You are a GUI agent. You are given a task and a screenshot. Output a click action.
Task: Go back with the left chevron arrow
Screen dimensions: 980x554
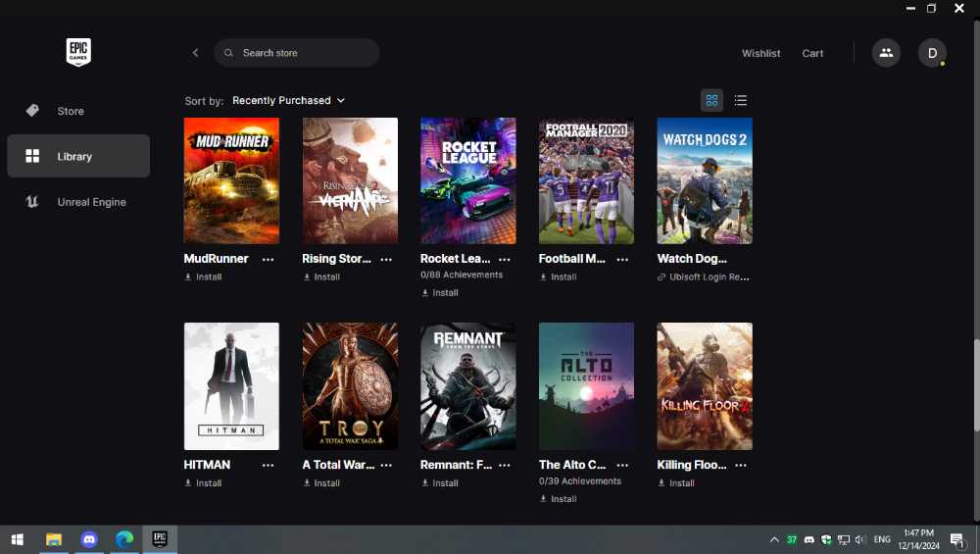(196, 53)
